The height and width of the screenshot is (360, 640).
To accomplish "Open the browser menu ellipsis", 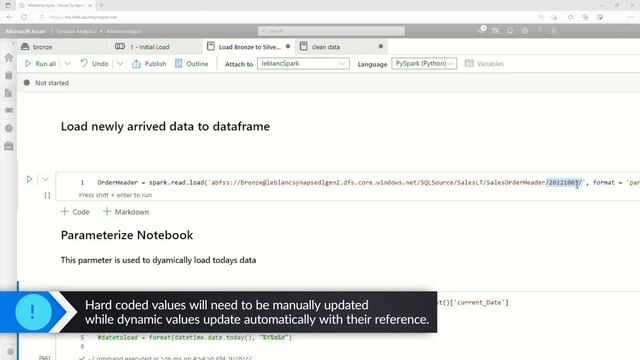I will tap(630, 17).
